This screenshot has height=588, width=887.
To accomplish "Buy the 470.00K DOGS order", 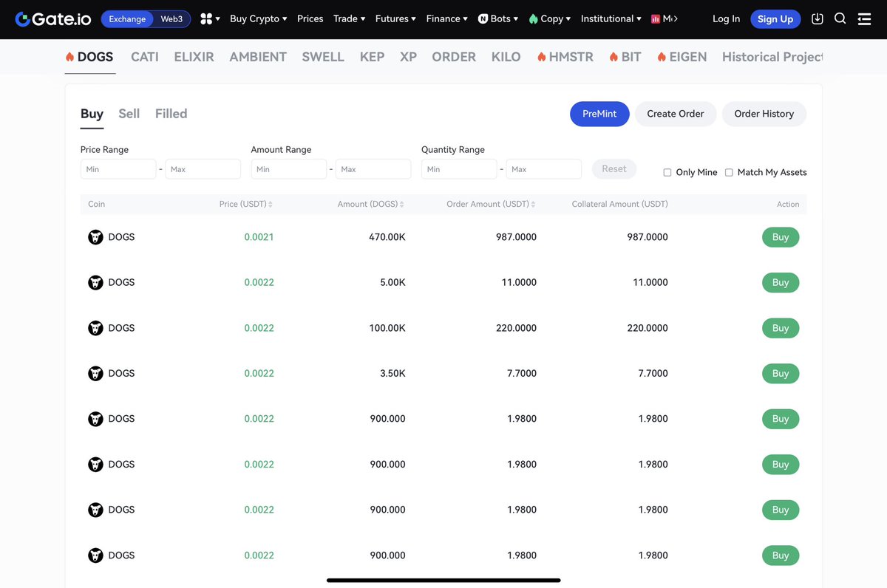I will coord(781,237).
